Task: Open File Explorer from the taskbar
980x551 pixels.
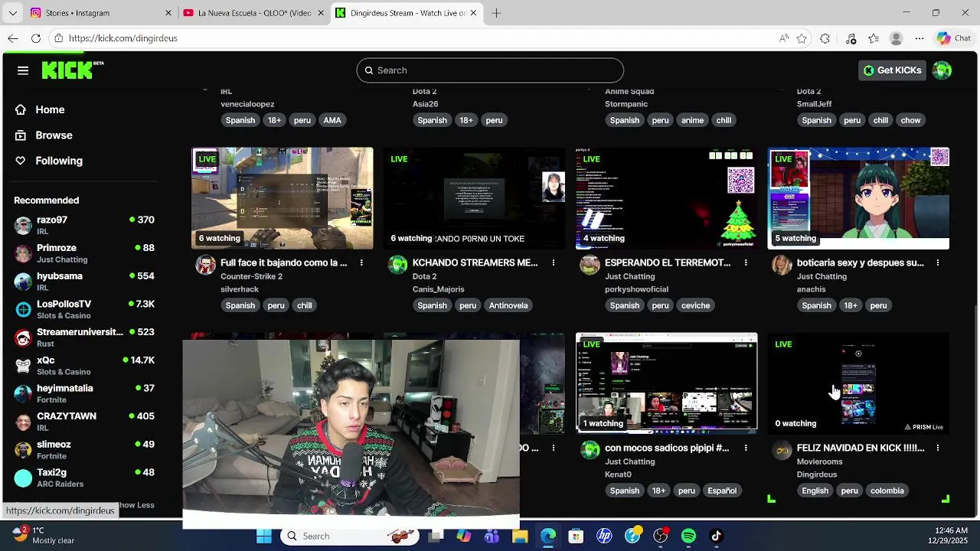Action: pos(520,536)
